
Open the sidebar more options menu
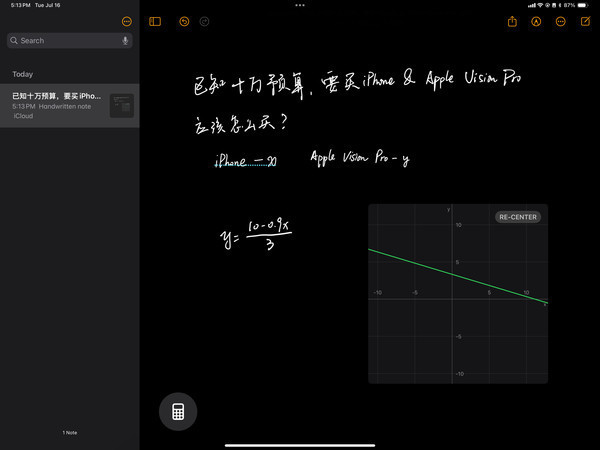coord(127,21)
